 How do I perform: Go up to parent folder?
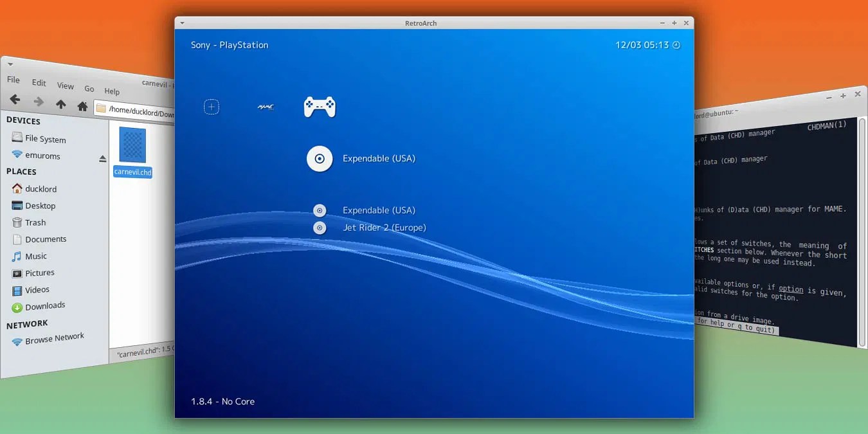[x=61, y=104]
